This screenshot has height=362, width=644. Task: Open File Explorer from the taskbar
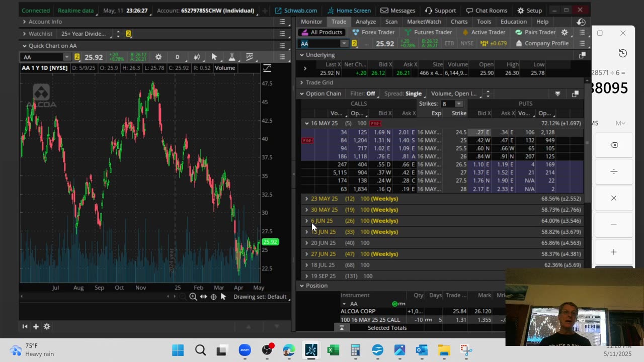(444, 350)
